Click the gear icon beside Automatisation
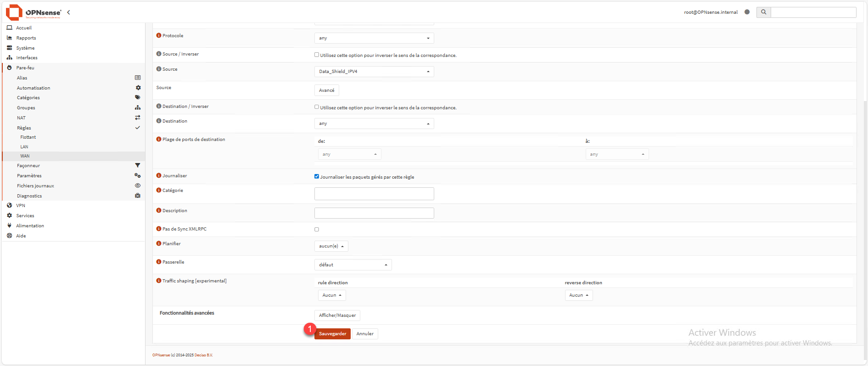The image size is (868, 366). [138, 88]
